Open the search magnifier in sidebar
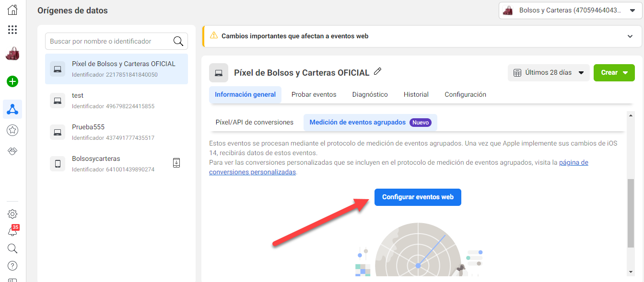 click(x=12, y=248)
